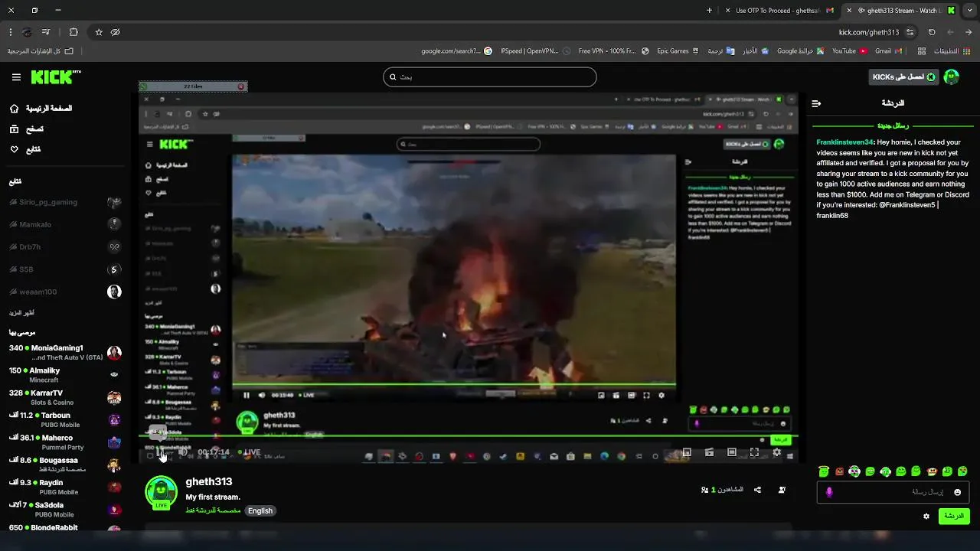Toggle theater mode on the player
The width and height of the screenshot is (980, 551).
pyautogui.click(x=731, y=452)
